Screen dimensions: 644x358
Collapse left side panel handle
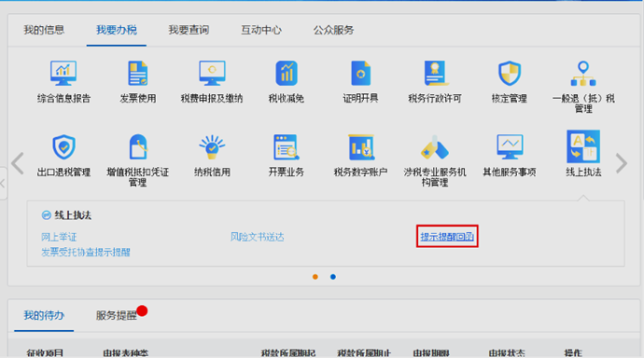[x=3, y=184]
